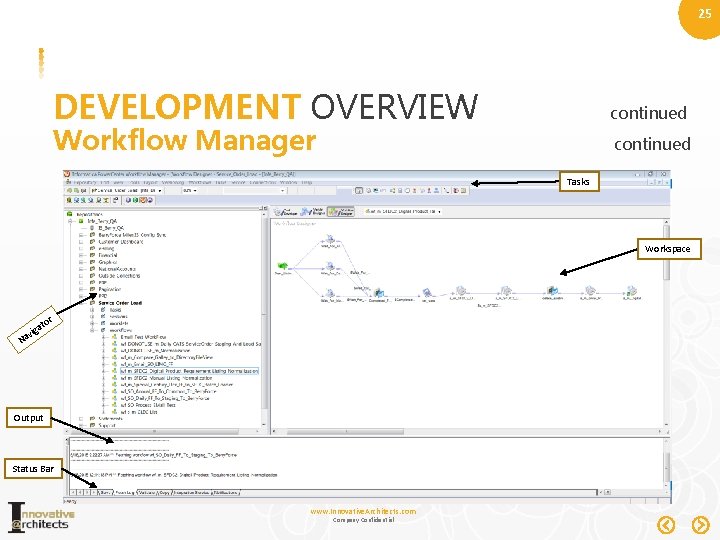Viewport: 720px width, 540px height.
Task: Select wf m SFDC2 Digital Product workflow
Action: point(189,371)
